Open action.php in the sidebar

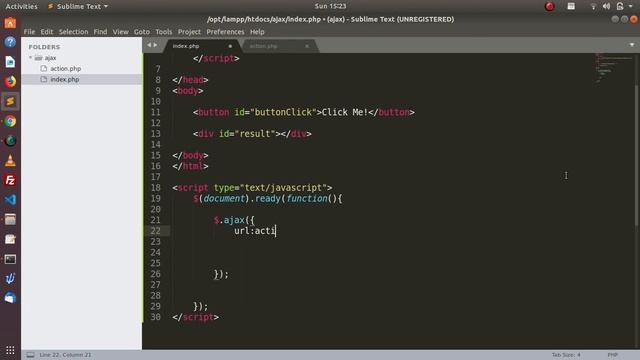click(65, 69)
